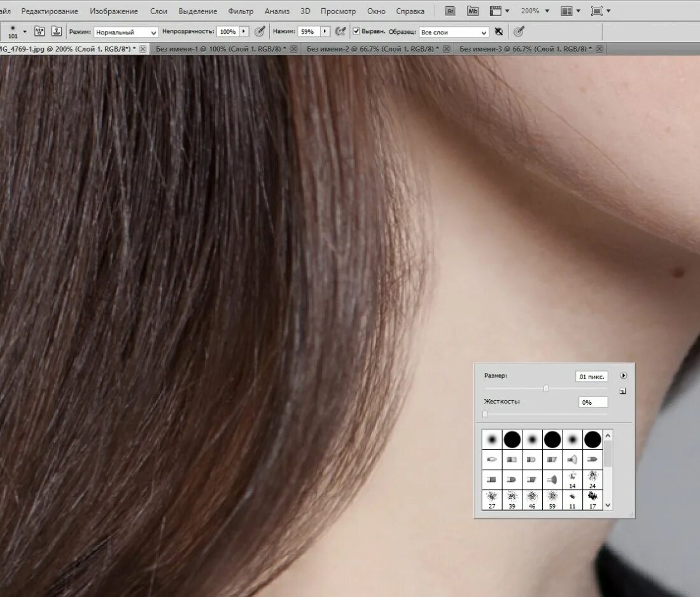Close the 4769-1.jpg document tab
This screenshot has height=597, width=700.
pyautogui.click(x=143, y=48)
